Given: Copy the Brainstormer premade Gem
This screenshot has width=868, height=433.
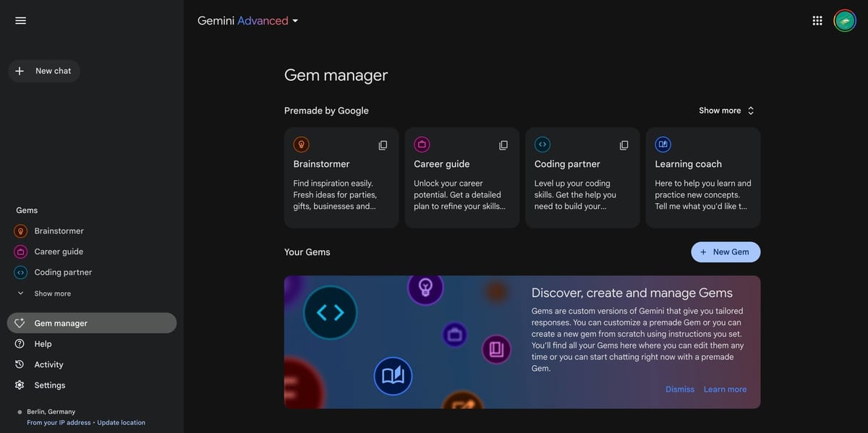Looking at the screenshot, I should [x=383, y=145].
